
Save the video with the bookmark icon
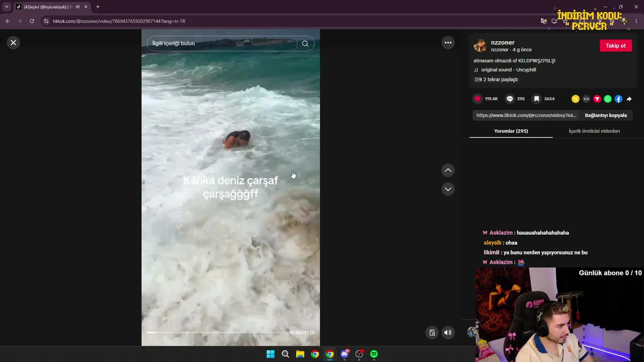pos(537,99)
